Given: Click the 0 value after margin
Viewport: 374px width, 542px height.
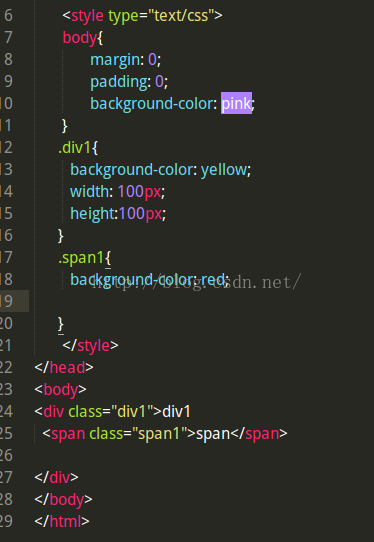Looking at the screenshot, I should click(152, 60).
